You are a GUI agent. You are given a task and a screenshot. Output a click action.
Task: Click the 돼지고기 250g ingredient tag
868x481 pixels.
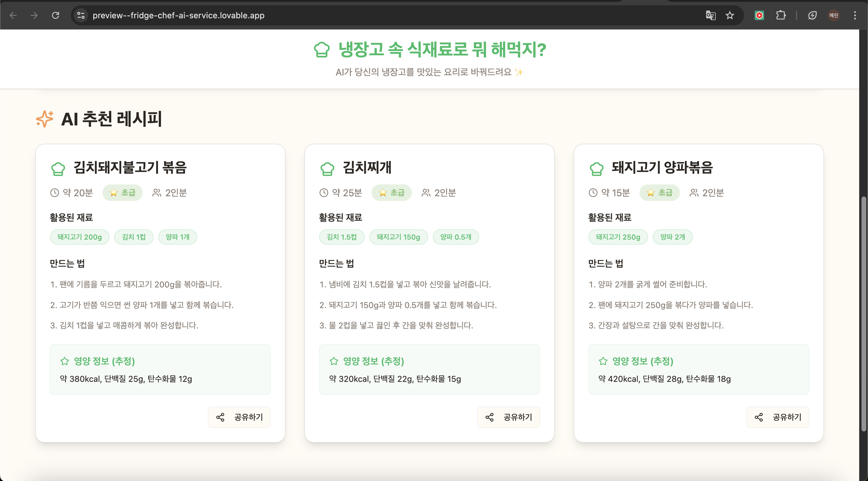point(618,237)
